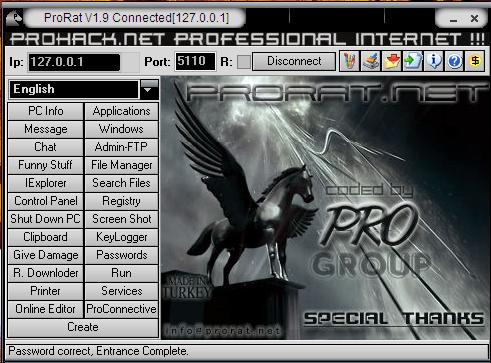Click the colored pencils toolbar icon
The height and width of the screenshot is (363, 491).
click(349, 61)
